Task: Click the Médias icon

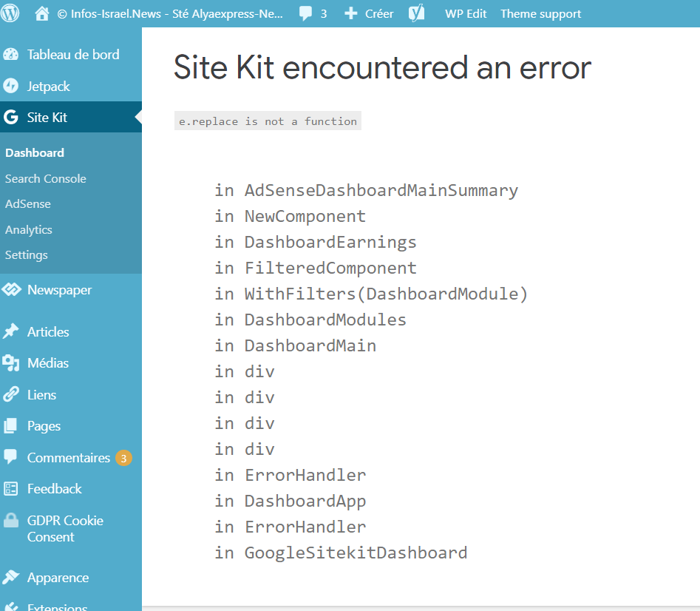Action: 10,362
